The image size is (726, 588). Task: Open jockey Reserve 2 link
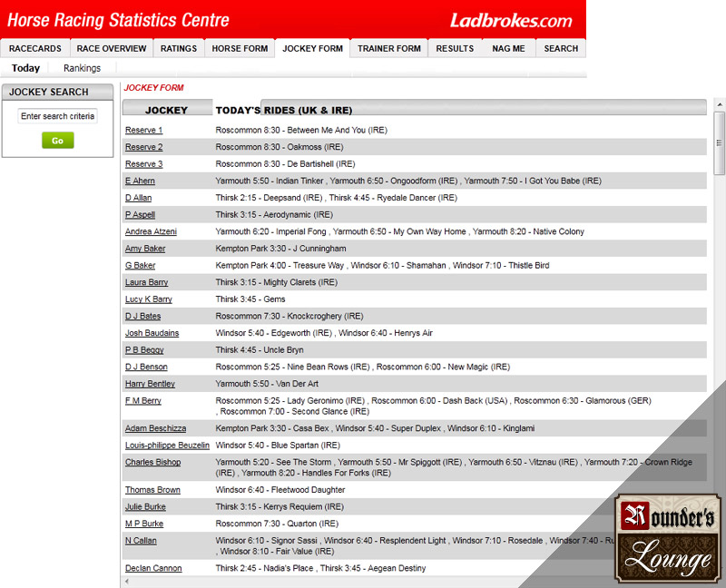pos(143,147)
